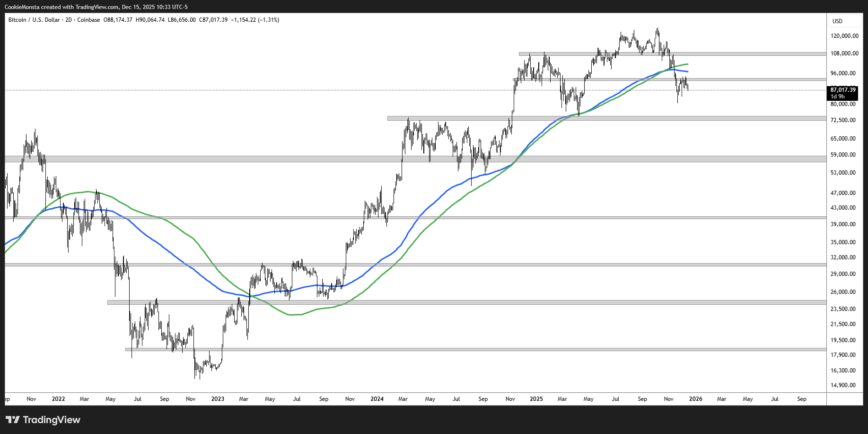This screenshot has width=868, height=434.
Task: Open the USD currency selector
Action: pos(837,21)
